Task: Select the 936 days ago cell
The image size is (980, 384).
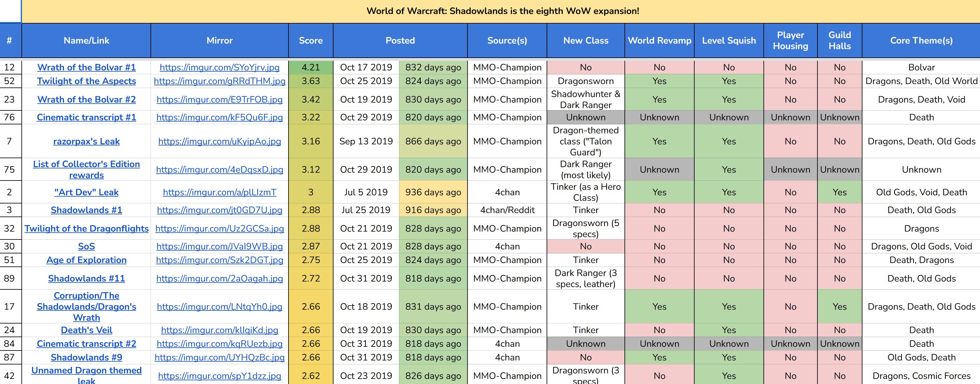Action: [433, 192]
